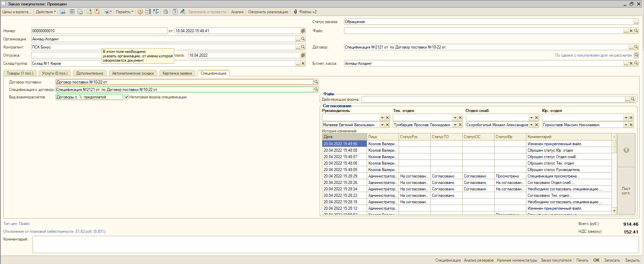The width and height of the screenshot is (644, 264).
Task: Expand the Действия dropdown menu
Action: point(46,12)
